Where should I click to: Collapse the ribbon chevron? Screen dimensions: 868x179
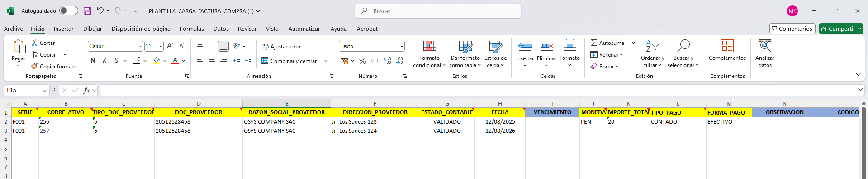click(858, 74)
